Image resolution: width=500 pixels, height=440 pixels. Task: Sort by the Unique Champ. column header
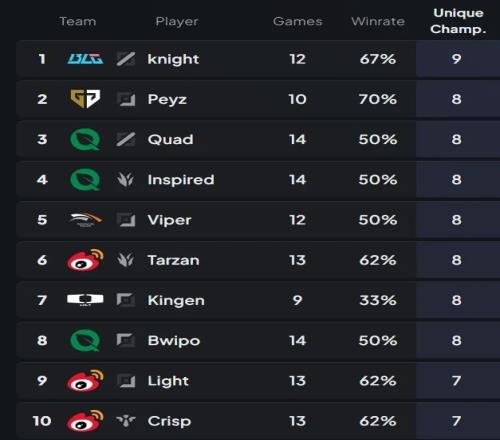[458, 21]
